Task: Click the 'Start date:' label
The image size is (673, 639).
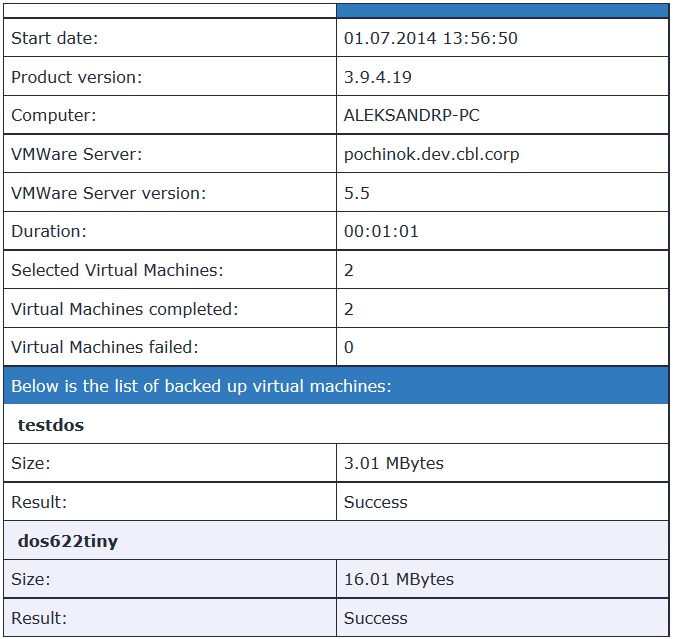Action: [x=55, y=38]
